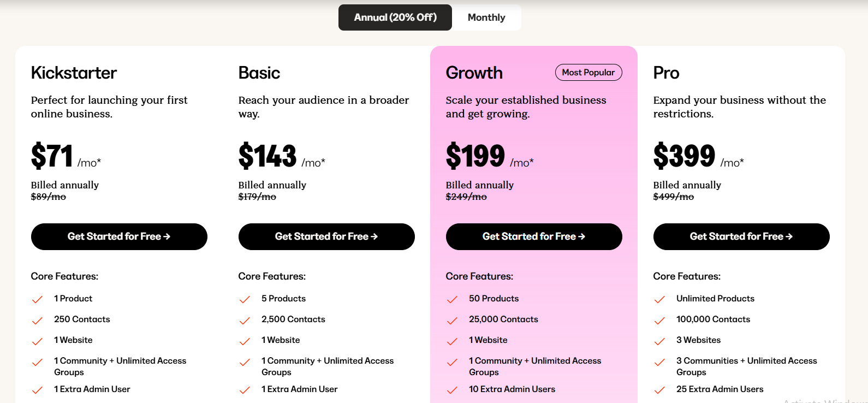Click the Kickstarter plan title
The image size is (868, 403).
click(74, 73)
